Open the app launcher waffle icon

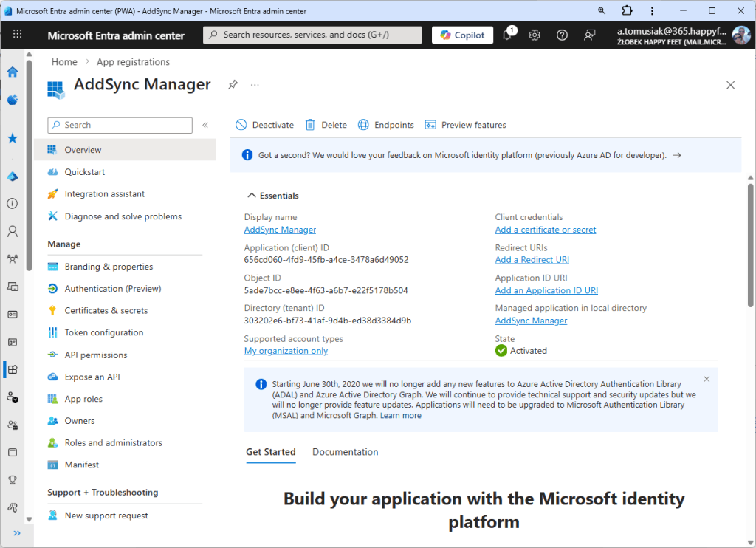(18, 35)
